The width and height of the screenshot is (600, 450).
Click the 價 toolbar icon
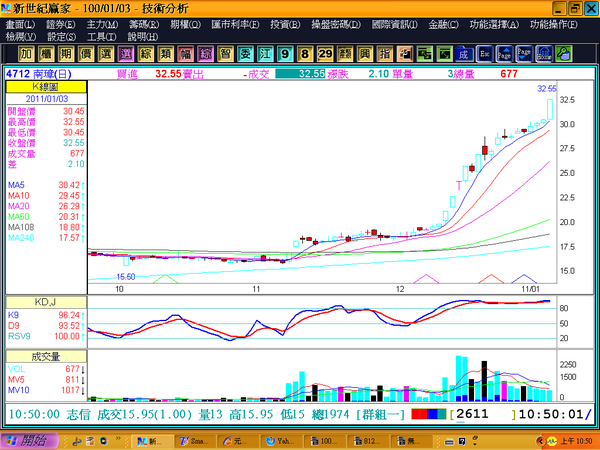coord(86,54)
